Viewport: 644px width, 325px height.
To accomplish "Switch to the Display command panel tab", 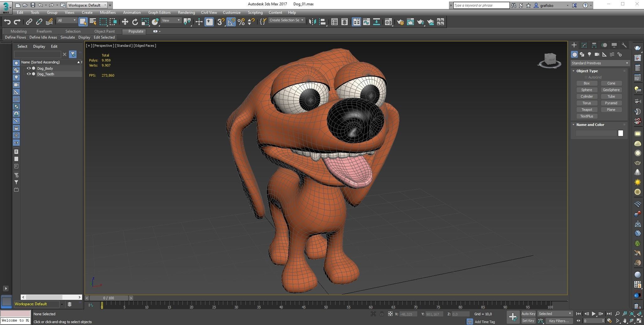I will pyautogui.click(x=614, y=45).
